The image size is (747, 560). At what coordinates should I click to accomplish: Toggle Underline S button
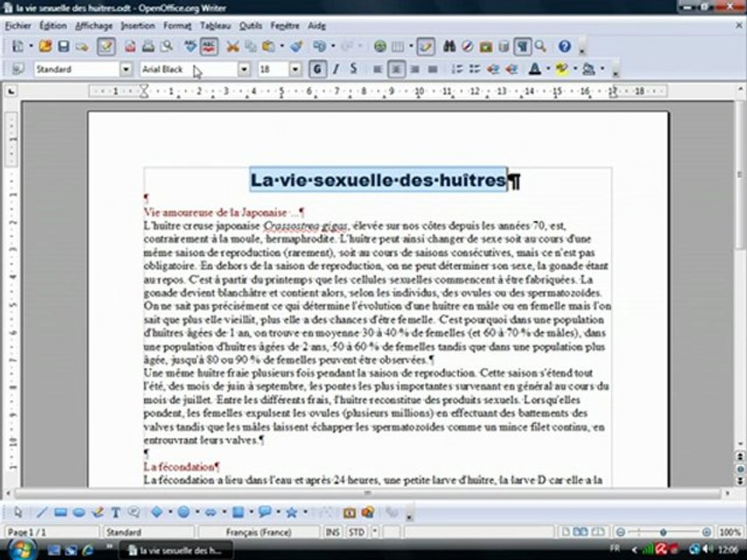(x=353, y=69)
